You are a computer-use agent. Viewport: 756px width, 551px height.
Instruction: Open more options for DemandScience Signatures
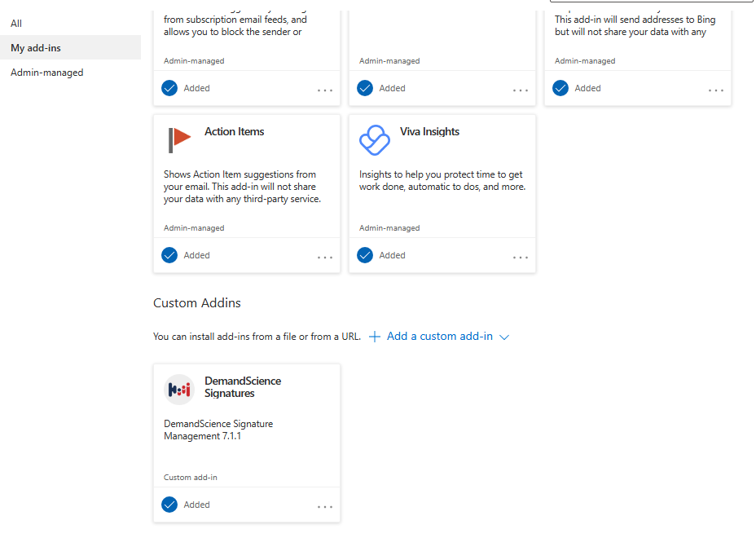tap(325, 507)
